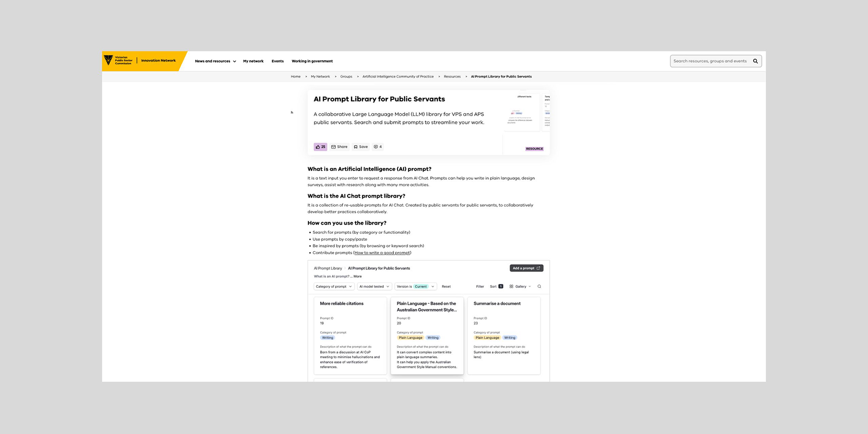Click the Sort control in gallery toolbar

[496, 286]
